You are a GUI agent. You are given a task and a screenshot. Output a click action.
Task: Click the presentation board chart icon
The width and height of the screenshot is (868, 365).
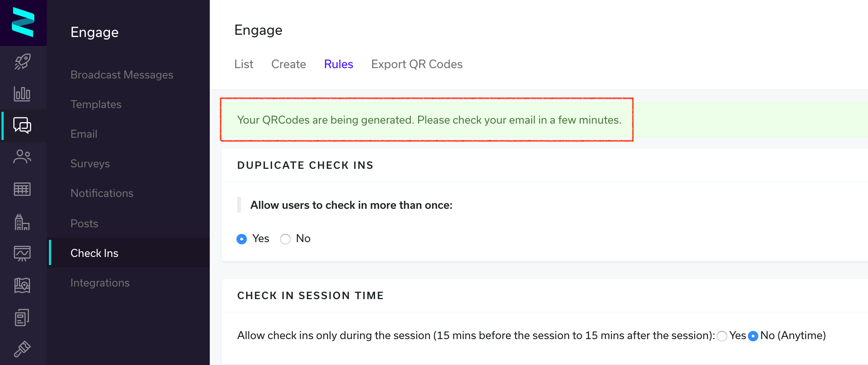pos(22,254)
